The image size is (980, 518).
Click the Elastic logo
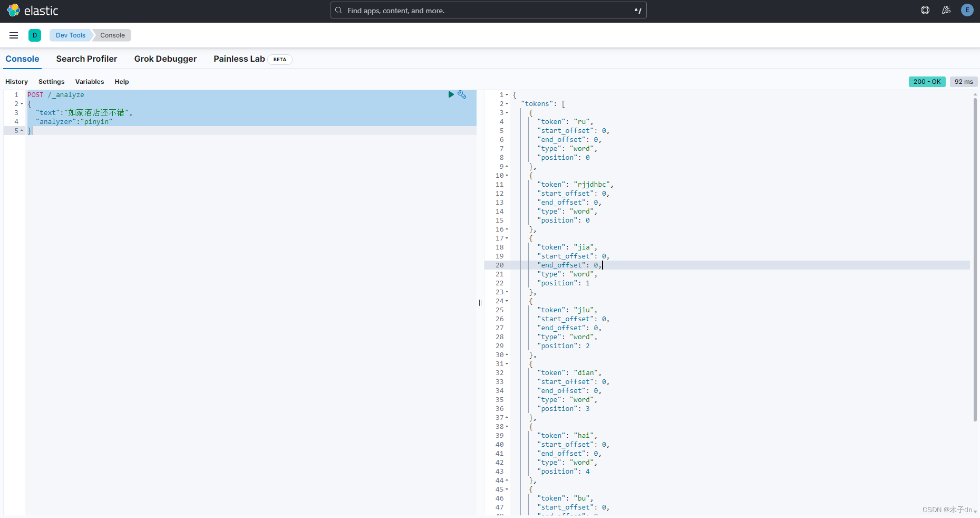click(33, 11)
